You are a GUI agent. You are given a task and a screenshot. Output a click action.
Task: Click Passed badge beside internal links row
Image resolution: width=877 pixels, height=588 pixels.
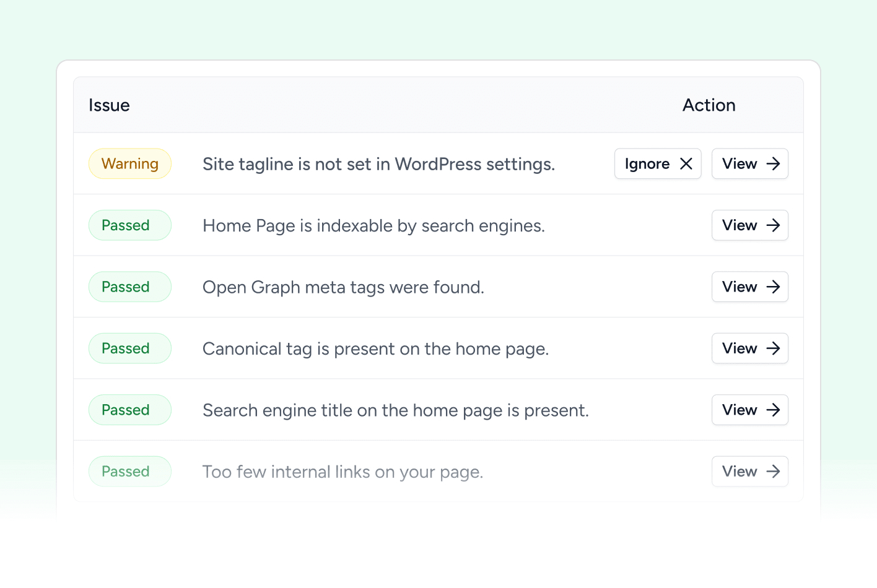click(130, 472)
